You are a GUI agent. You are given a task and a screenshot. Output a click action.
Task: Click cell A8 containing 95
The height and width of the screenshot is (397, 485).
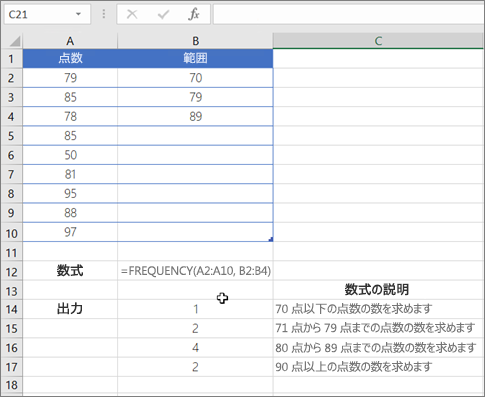coord(70,194)
